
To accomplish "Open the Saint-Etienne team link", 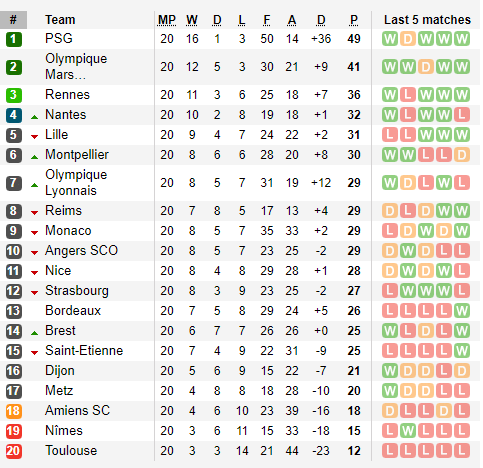I will click(x=84, y=351).
